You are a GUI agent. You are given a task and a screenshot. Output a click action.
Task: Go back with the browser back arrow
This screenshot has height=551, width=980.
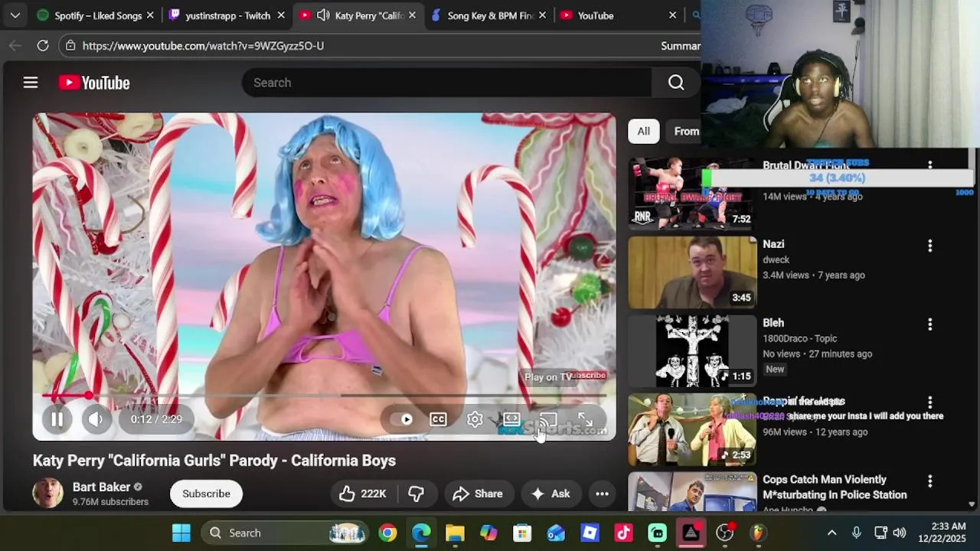15,46
